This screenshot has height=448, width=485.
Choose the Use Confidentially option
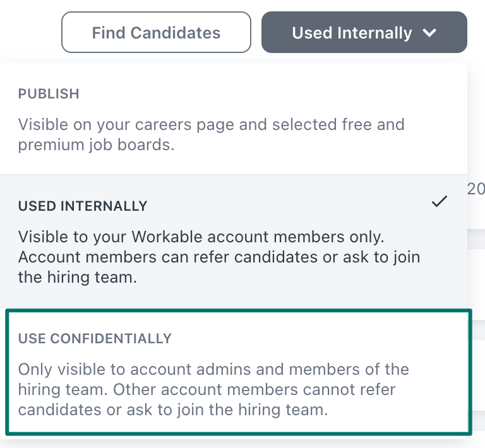(238, 372)
